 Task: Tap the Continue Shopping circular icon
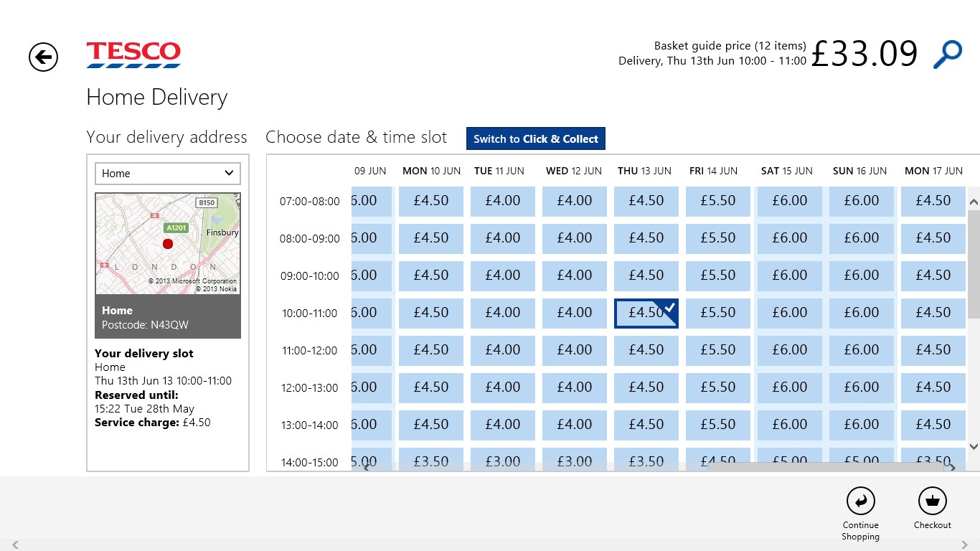pyautogui.click(x=860, y=502)
